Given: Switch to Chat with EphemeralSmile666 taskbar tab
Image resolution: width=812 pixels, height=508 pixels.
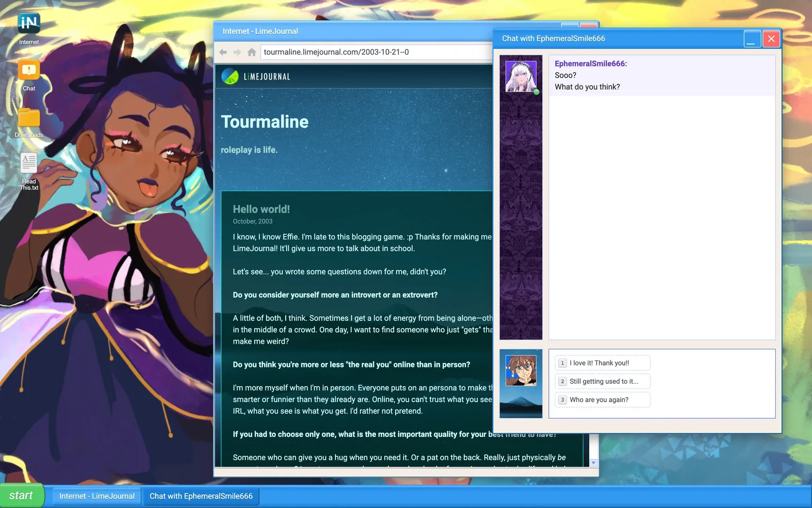Looking at the screenshot, I should tap(201, 496).
